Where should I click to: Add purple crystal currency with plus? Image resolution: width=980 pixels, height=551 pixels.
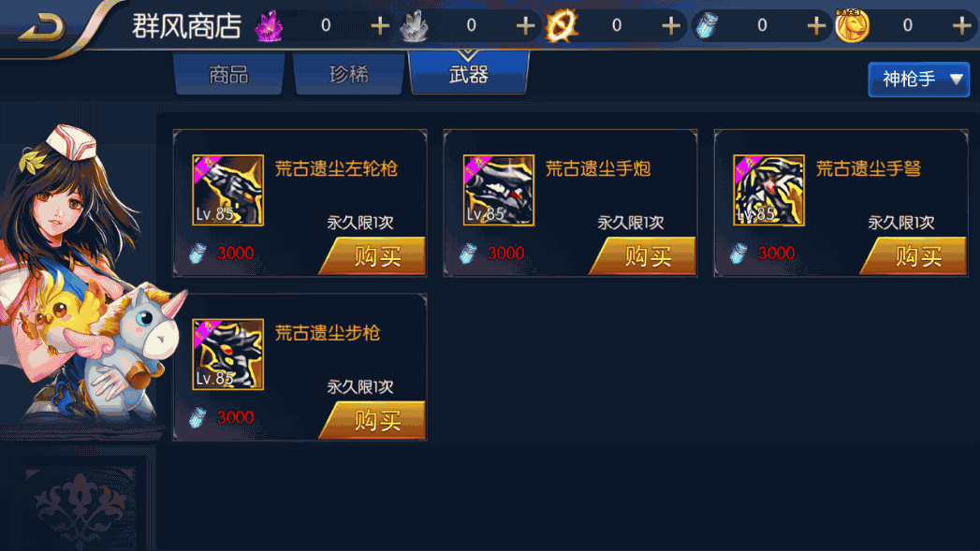(380, 25)
